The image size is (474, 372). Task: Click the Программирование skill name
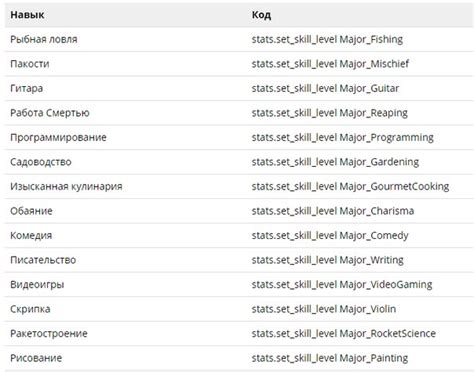58,137
